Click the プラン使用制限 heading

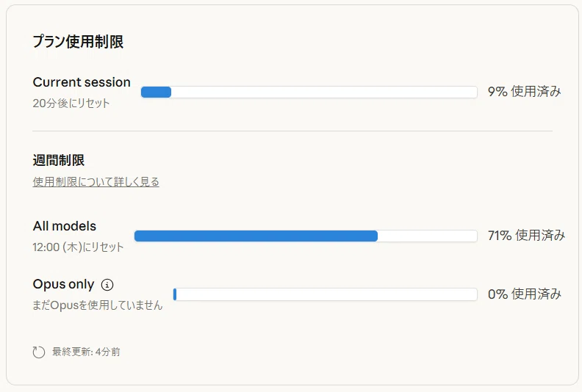pyautogui.click(x=78, y=42)
